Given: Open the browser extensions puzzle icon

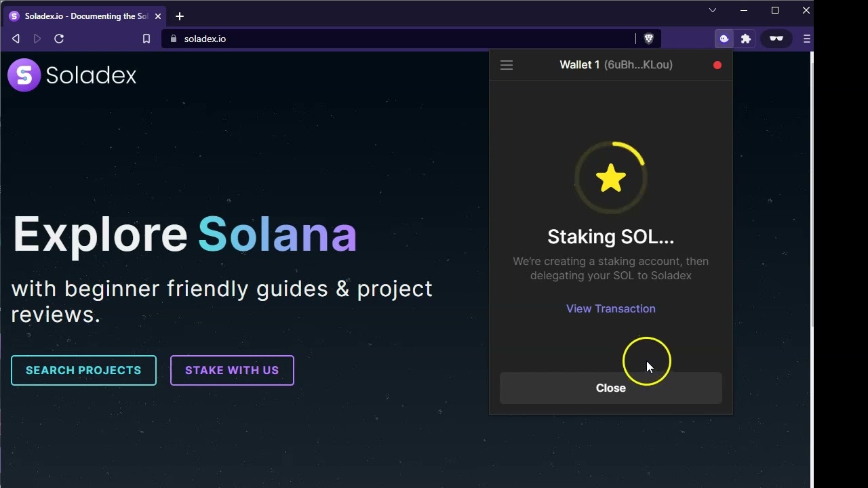Looking at the screenshot, I should tap(746, 39).
